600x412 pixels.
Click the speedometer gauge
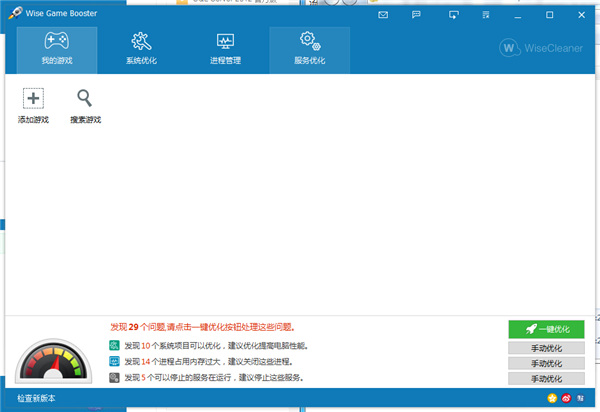(54, 360)
